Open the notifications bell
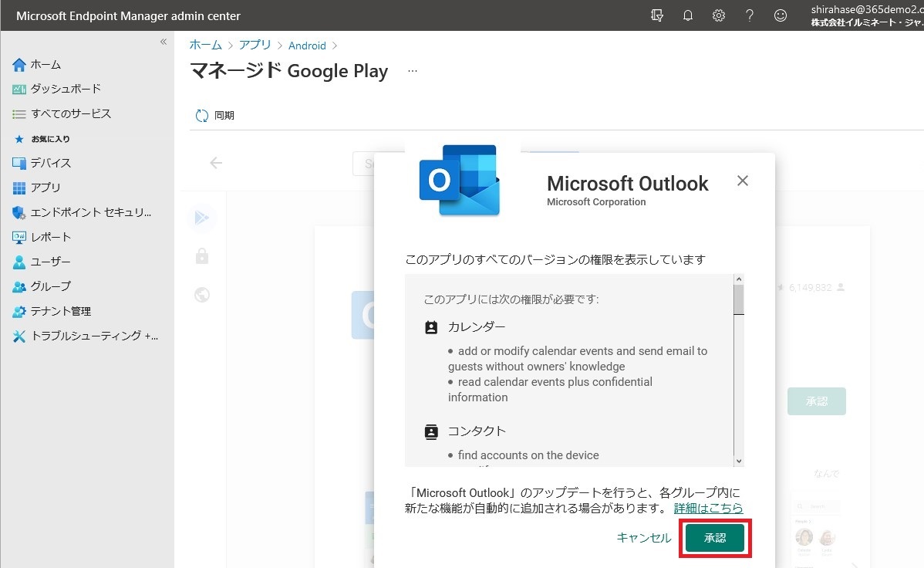 [688, 16]
